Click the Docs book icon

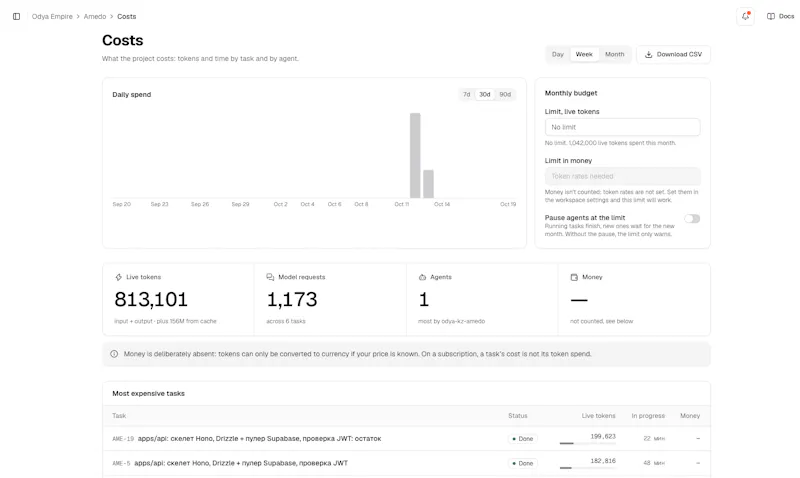[770, 16]
